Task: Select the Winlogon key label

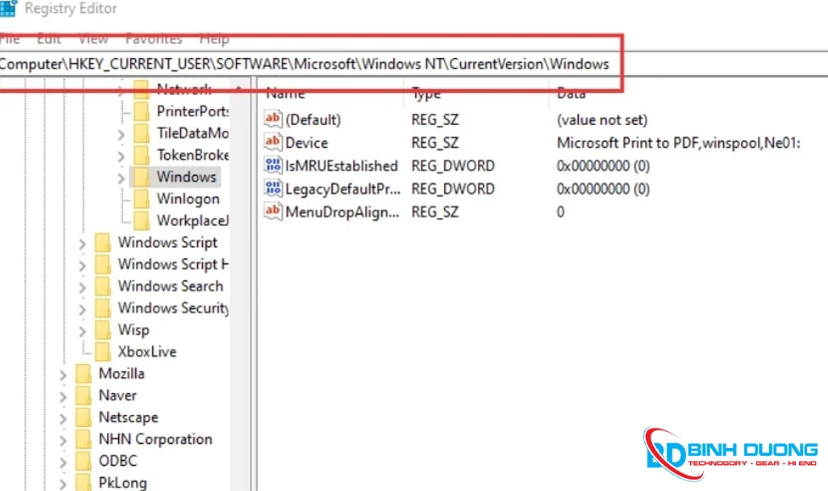Action: pyautogui.click(x=188, y=199)
